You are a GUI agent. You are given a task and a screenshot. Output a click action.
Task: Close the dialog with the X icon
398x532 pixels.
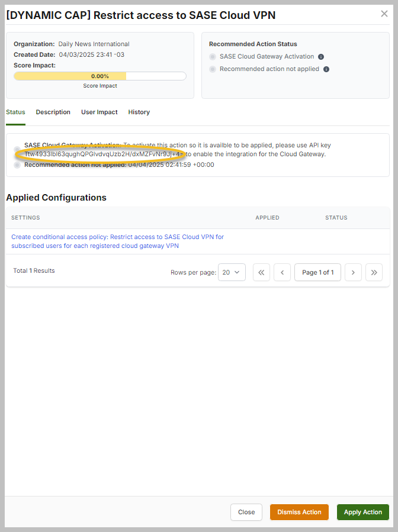point(384,14)
